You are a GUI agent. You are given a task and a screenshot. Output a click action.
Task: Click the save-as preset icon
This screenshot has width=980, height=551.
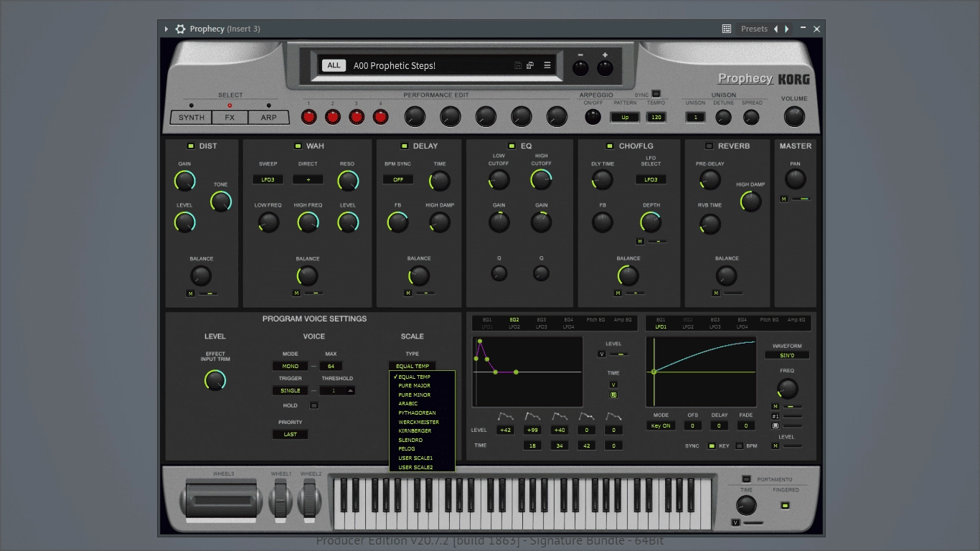coord(530,65)
